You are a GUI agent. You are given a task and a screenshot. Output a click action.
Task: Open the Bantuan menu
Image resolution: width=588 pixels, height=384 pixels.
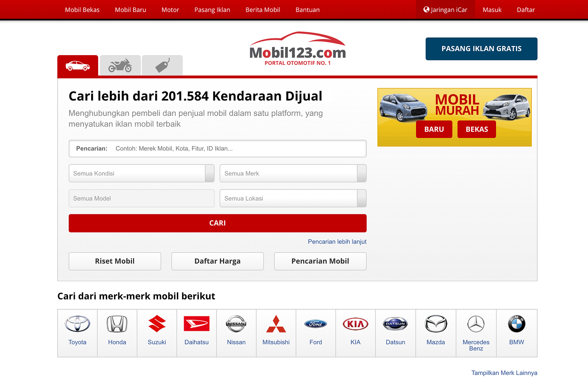308,10
